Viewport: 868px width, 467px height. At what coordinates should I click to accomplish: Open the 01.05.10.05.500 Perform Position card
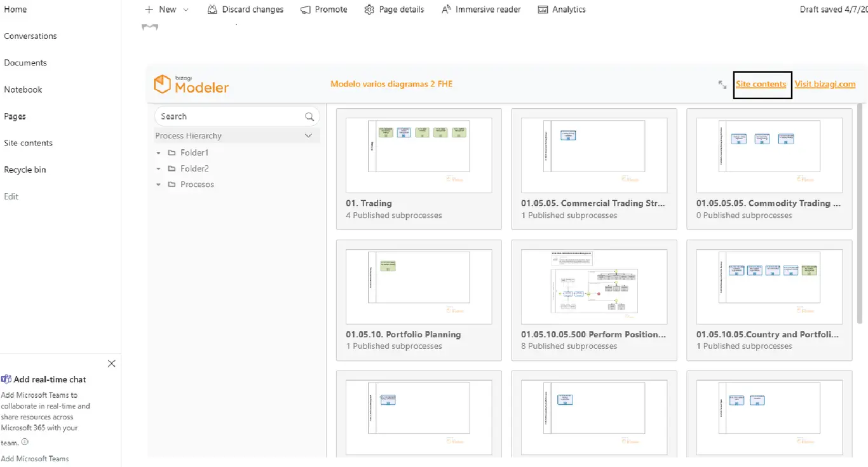click(594, 300)
